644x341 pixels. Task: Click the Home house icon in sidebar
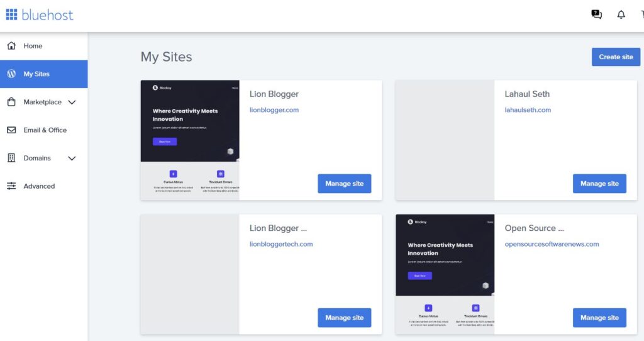11,46
